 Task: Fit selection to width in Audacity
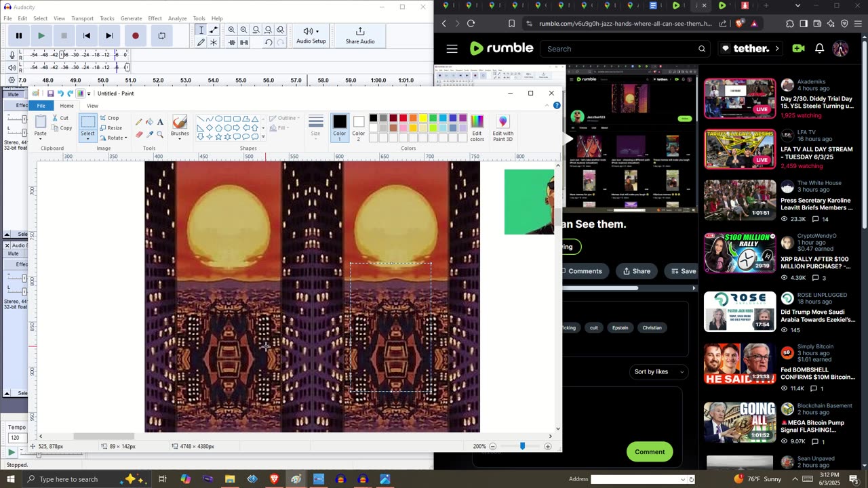pos(256,30)
